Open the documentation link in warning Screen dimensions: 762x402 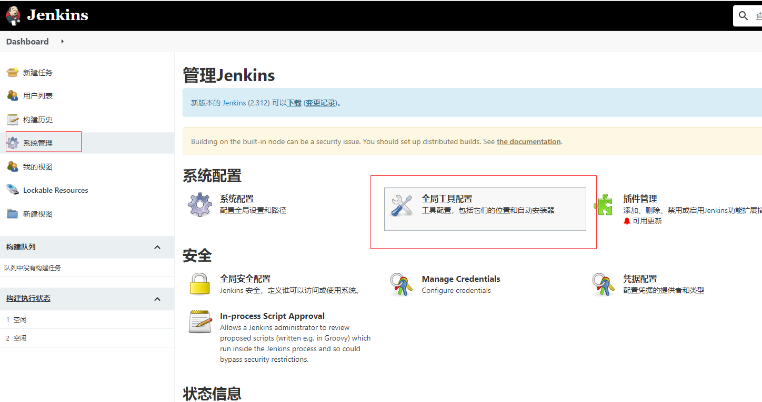coord(529,141)
